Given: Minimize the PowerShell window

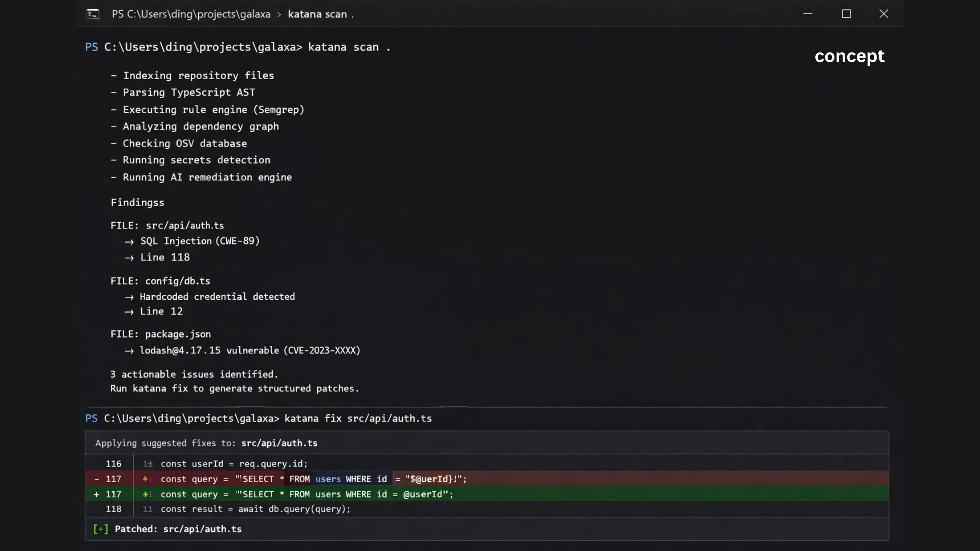Looking at the screenshot, I should pyautogui.click(x=808, y=14).
